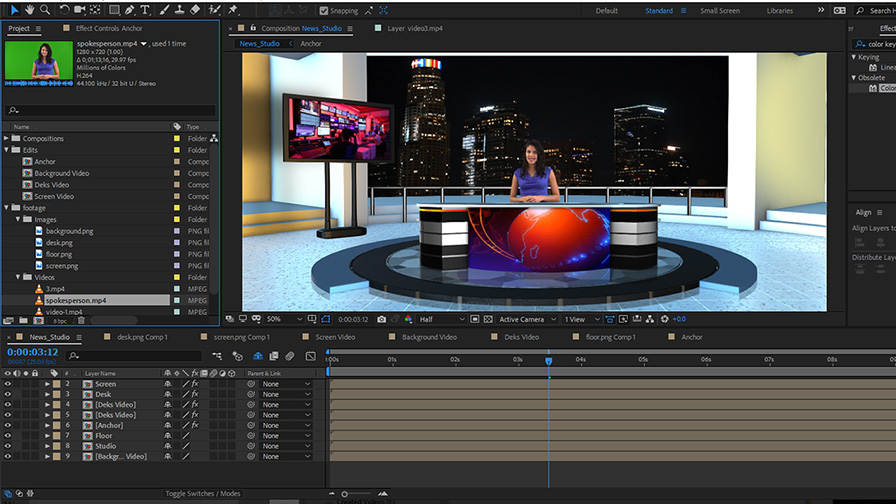Open the composition flowchart icon

650,319
